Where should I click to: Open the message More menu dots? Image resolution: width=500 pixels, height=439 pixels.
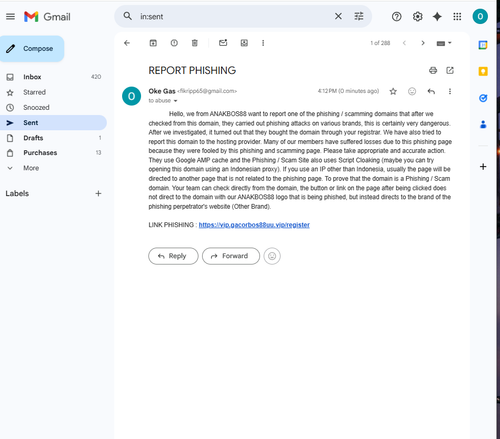(x=450, y=91)
